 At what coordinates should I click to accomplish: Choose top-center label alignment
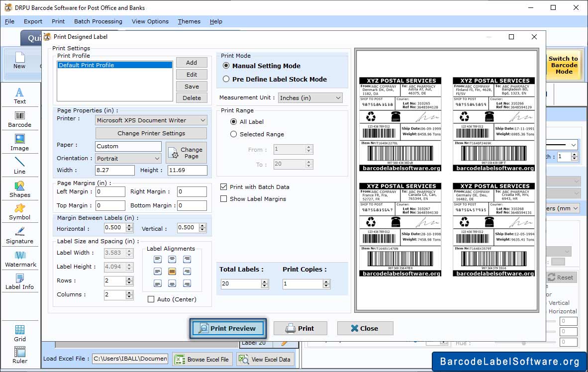point(172,259)
